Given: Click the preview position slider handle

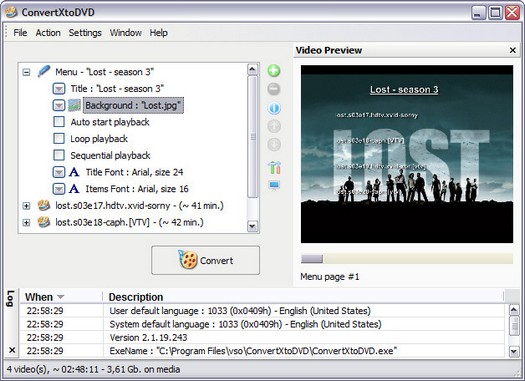Looking at the screenshot, I should pos(312,258).
